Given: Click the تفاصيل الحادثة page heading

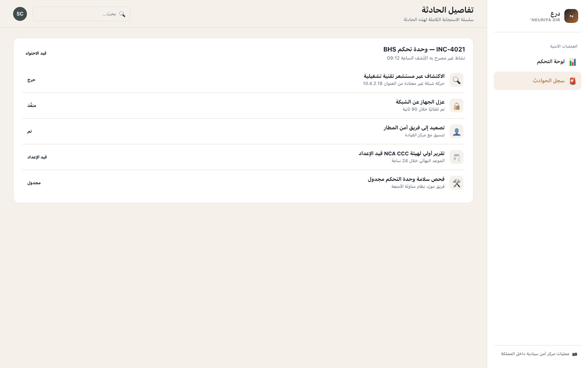Looking at the screenshot, I should click(x=448, y=10).
